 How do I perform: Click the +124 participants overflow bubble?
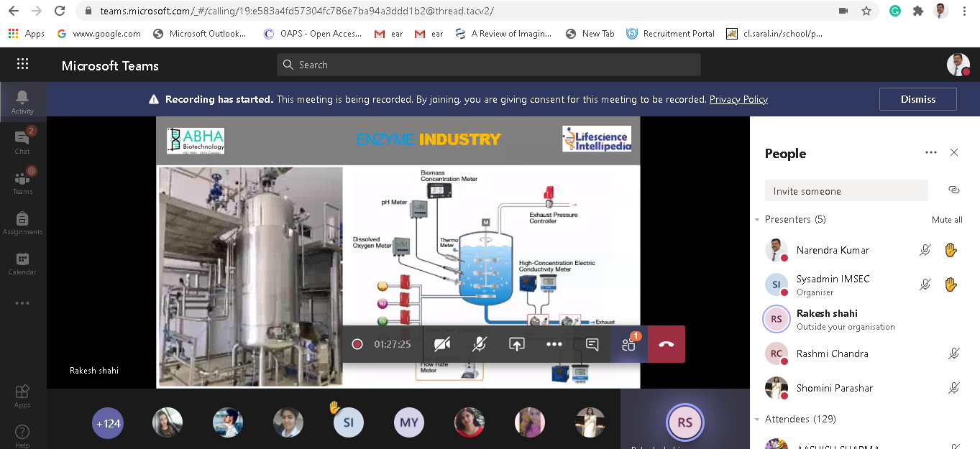107,423
